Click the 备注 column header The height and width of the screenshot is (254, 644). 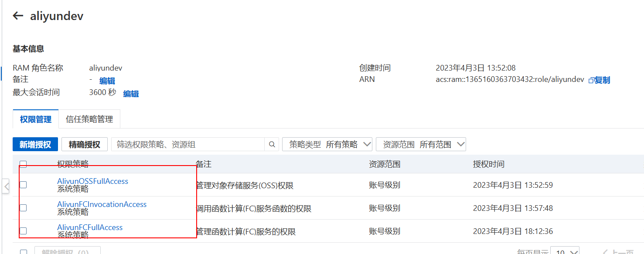point(204,164)
